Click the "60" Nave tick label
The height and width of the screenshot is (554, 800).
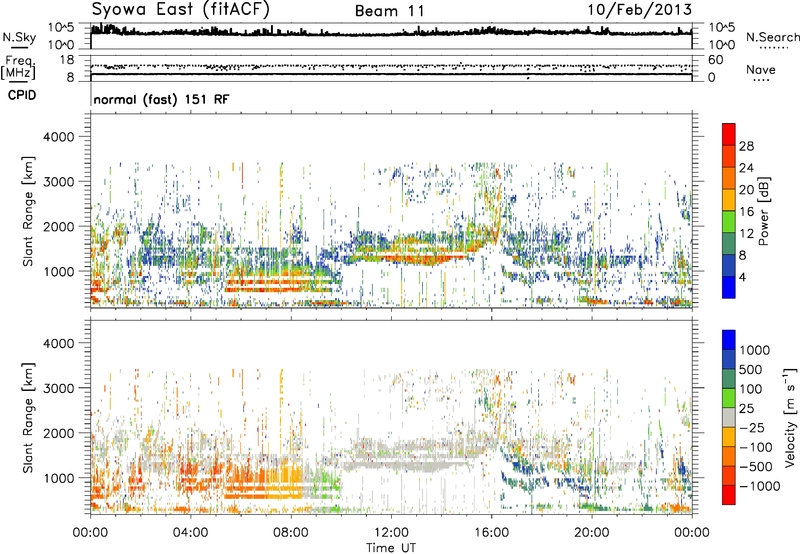[x=715, y=60]
